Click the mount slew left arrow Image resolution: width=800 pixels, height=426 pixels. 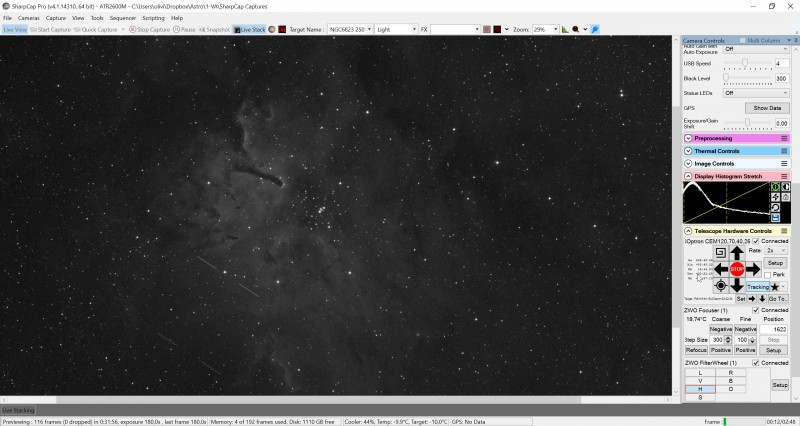click(721, 269)
